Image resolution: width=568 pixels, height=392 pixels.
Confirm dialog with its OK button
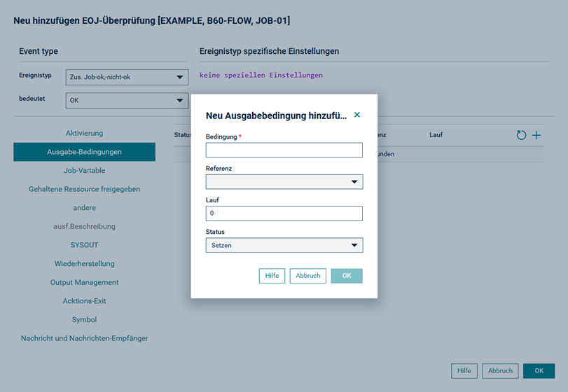point(347,276)
